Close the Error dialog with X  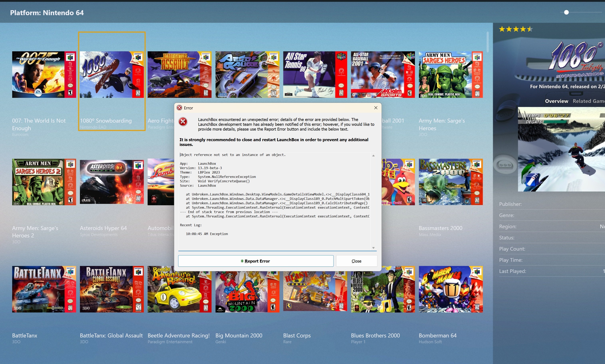[x=376, y=108]
